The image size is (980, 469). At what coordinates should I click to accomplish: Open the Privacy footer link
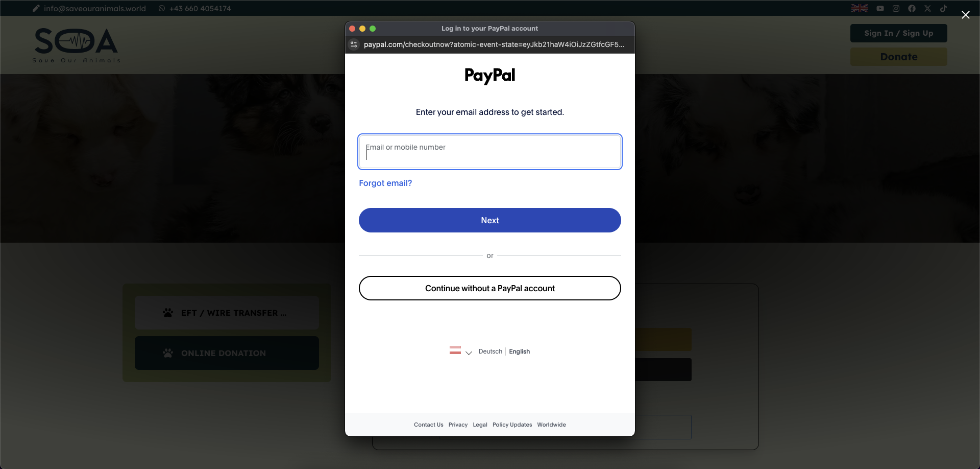point(458,425)
